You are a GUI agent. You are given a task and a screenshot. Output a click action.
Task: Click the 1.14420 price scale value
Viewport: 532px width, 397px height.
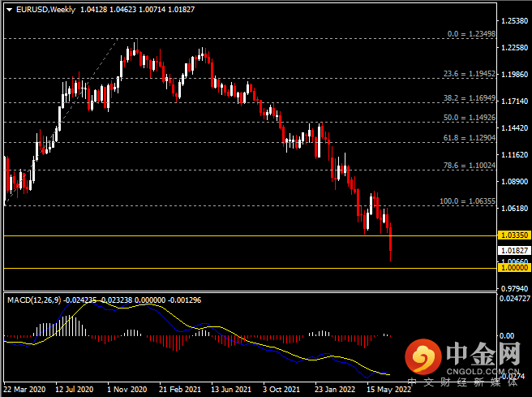515,128
